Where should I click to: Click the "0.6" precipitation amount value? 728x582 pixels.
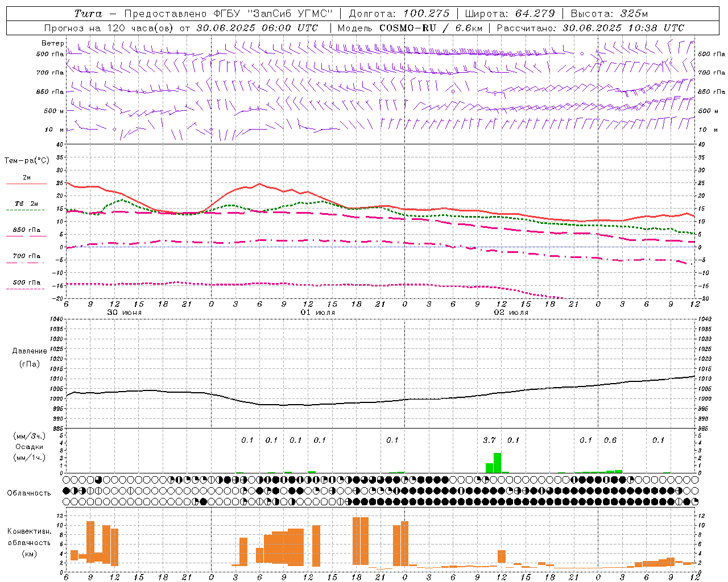(610, 440)
